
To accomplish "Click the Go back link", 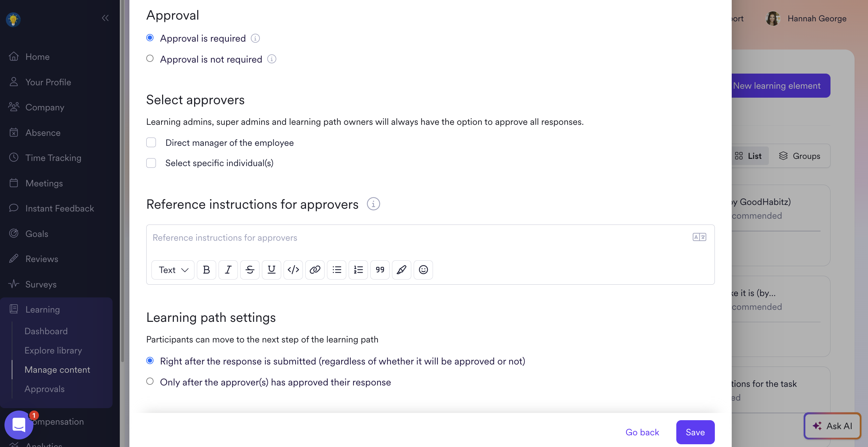I will point(642,432).
